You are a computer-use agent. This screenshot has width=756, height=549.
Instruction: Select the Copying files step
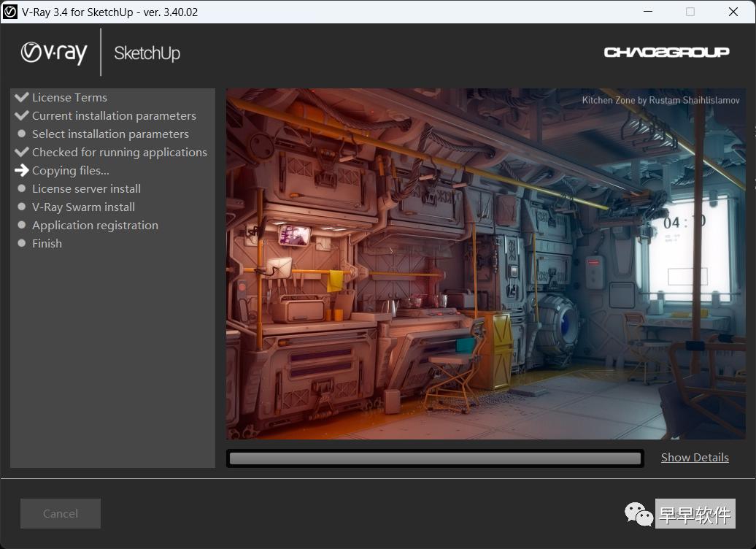71,170
